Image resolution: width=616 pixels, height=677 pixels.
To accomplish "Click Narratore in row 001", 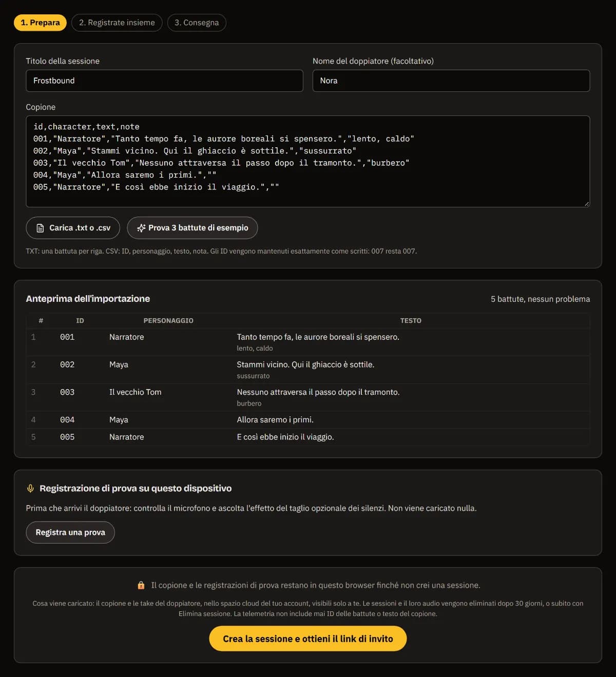I will 126,337.
